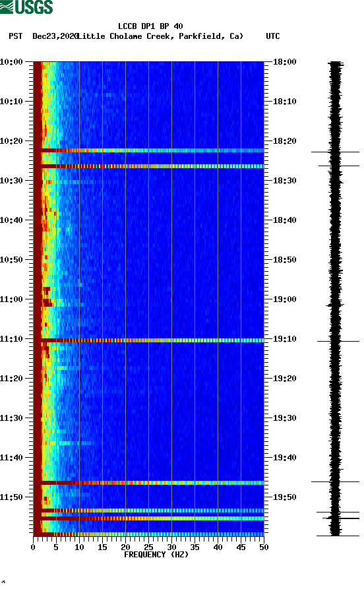Click the broadband event band near 11:46
Screen dimensions: 364x589
(x=149, y=483)
